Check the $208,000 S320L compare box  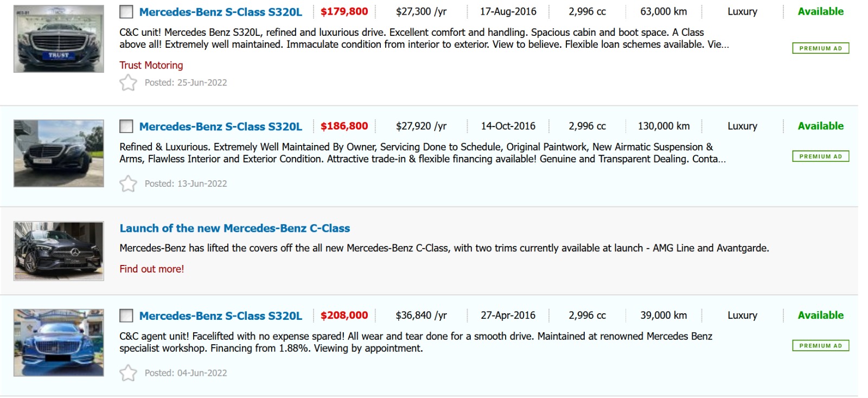click(x=126, y=315)
